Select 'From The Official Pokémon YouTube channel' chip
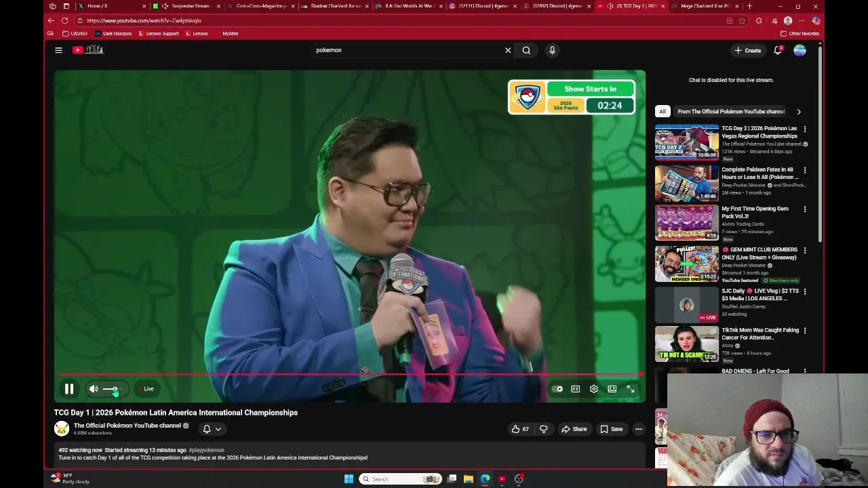 coord(731,111)
